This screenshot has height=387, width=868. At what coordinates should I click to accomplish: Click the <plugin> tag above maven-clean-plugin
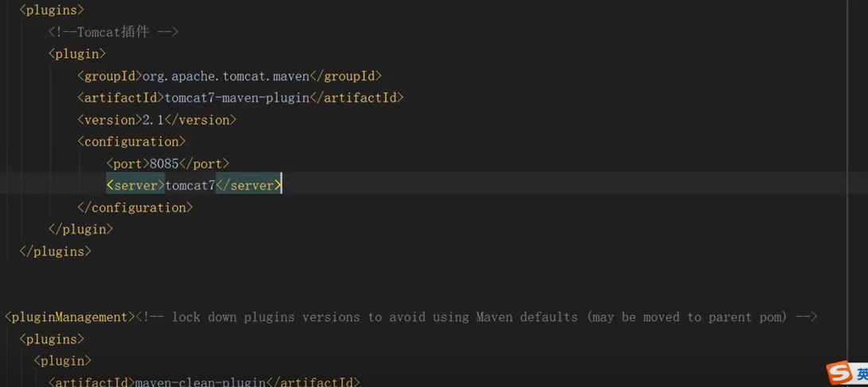click(63, 361)
